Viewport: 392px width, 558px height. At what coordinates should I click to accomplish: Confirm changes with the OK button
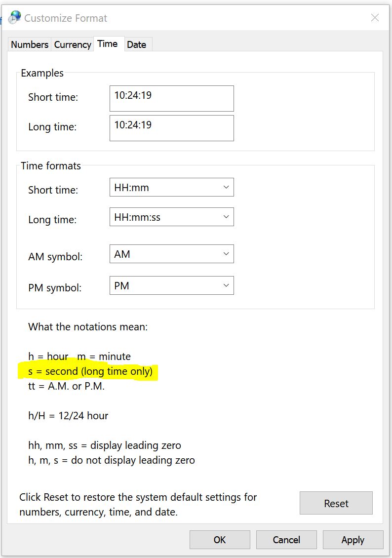pos(220,540)
